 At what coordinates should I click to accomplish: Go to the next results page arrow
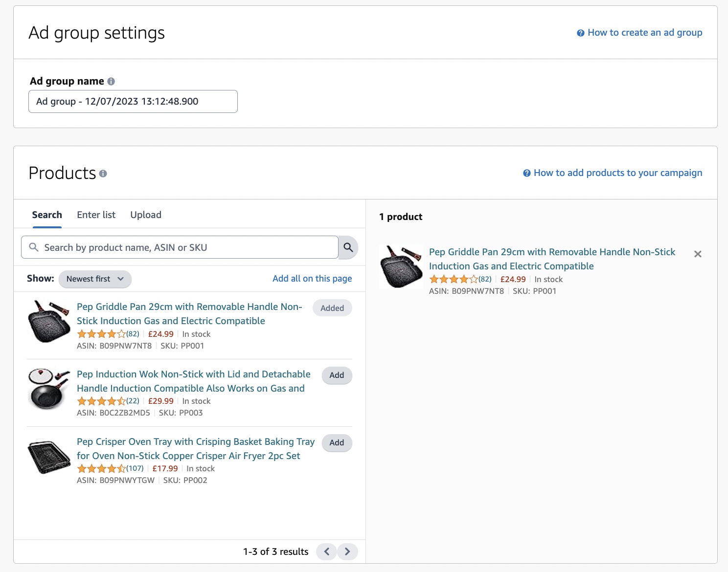(347, 551)
